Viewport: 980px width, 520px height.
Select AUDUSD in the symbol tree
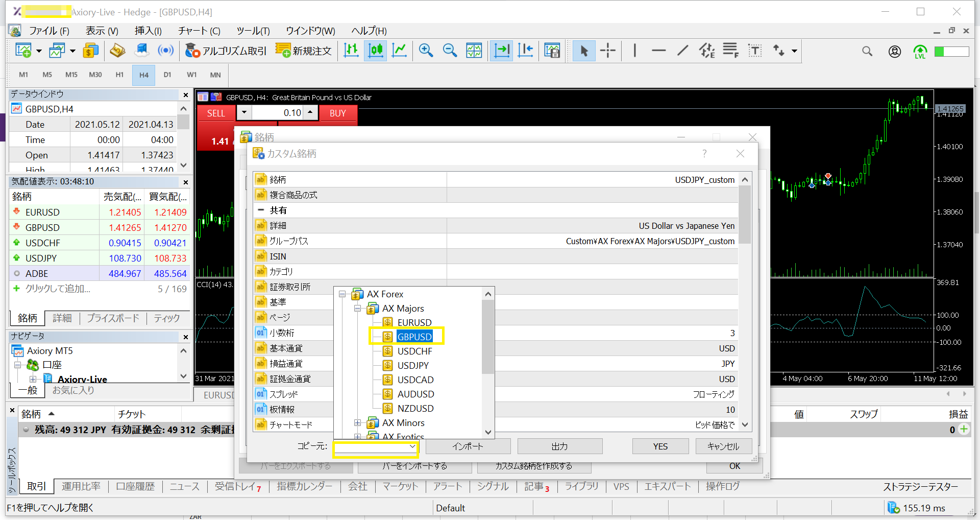[x=415, y=394]
